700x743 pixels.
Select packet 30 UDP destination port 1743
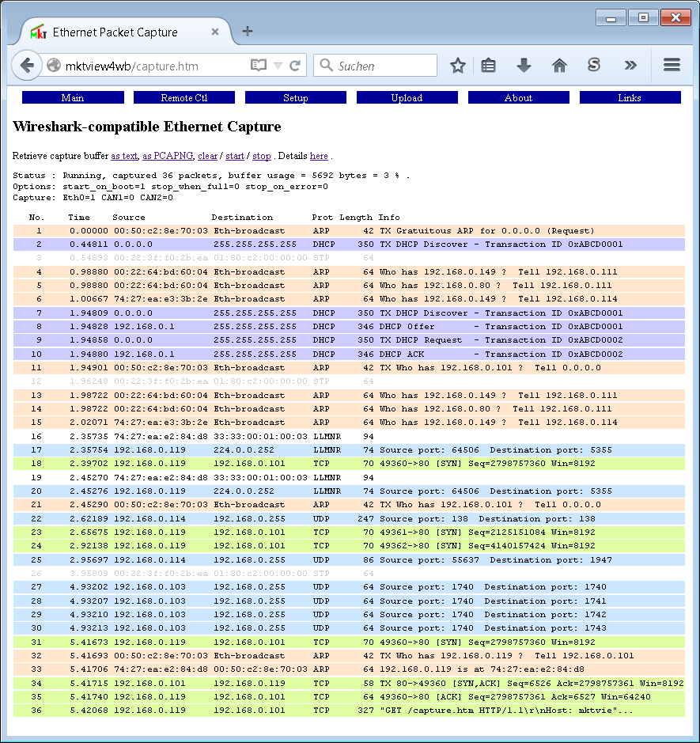click(349, 628)
